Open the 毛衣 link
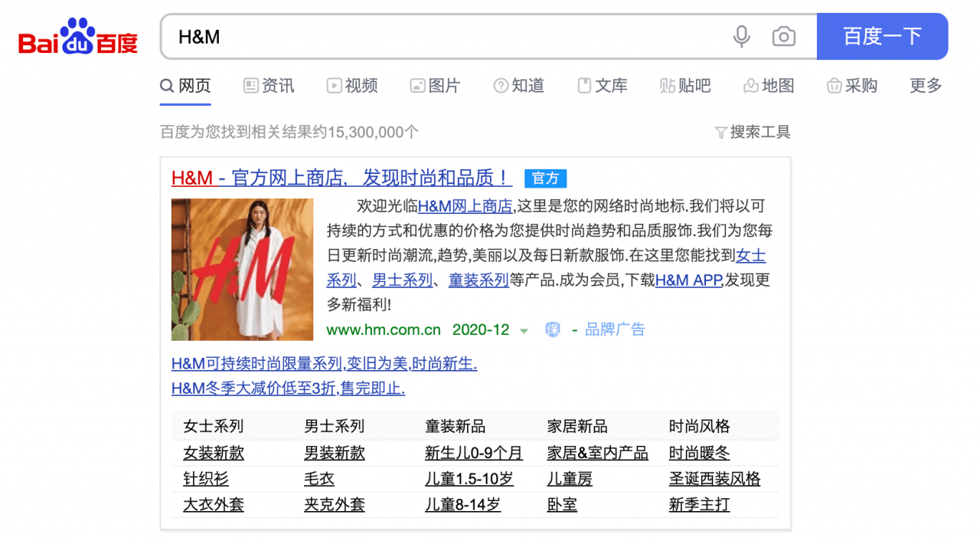The width and height of the screenshot is (980, 544). tap(319, 479)
